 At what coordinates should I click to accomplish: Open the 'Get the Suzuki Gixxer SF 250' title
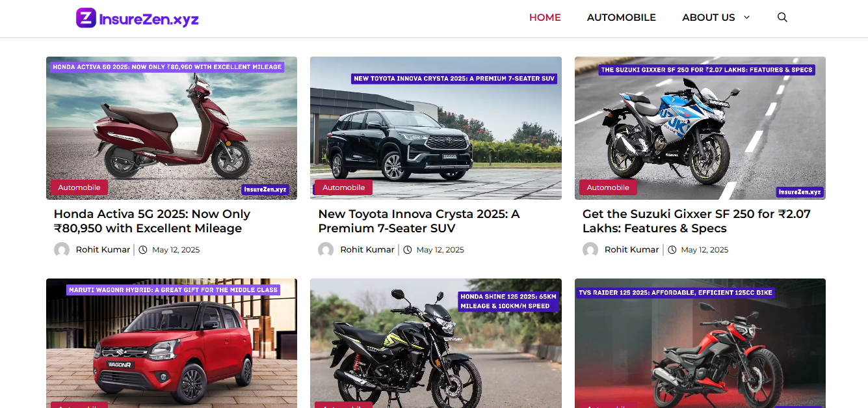[x=696, y=221]
